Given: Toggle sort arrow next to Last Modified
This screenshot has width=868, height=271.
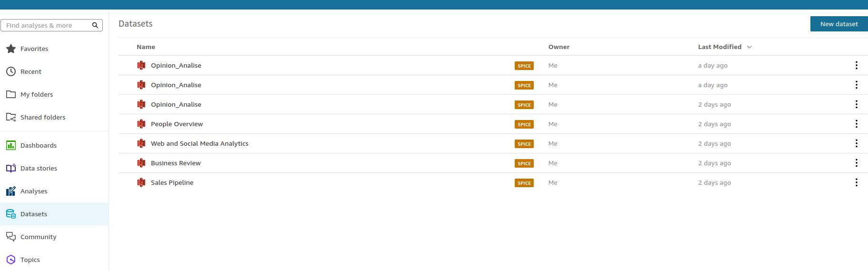Looking at the screenshot, I should 749,47.
